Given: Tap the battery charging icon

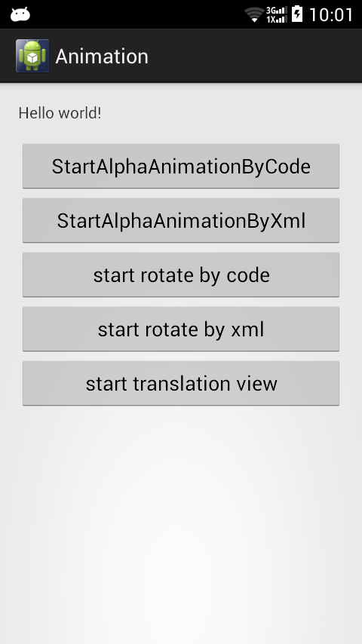Looking at the screenshot, I should pos(296,14).
